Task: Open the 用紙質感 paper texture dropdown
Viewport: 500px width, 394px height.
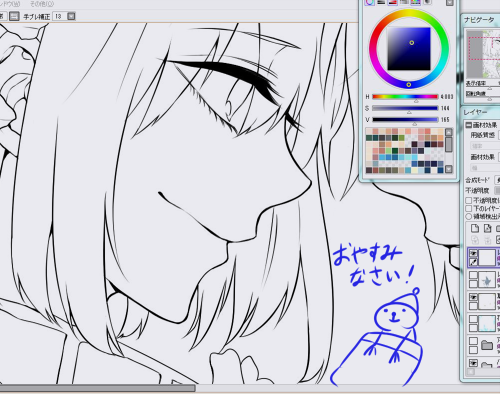Action: (x=499, y=135)
